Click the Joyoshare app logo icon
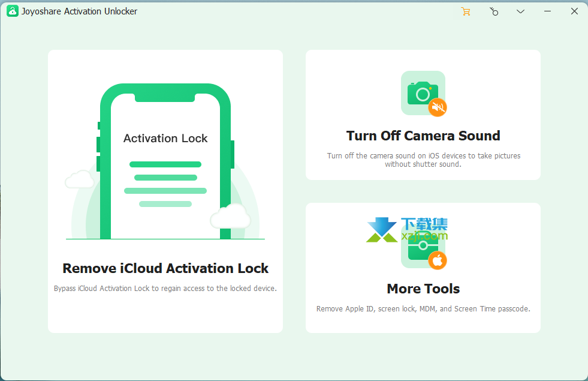This screenshot has height=381, width=588. point(13,11)
